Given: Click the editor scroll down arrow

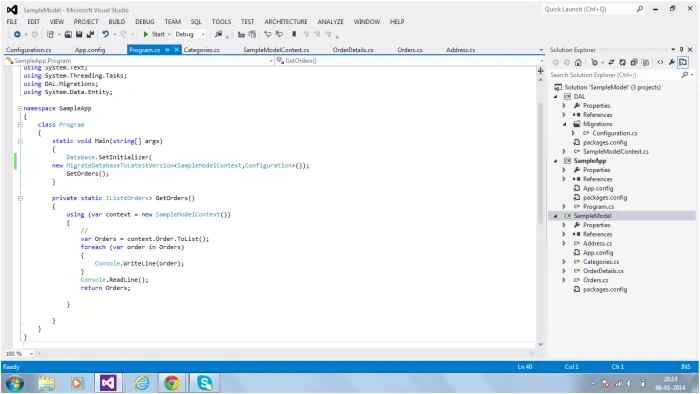Looking at the screenshot, I should point(541,344).
